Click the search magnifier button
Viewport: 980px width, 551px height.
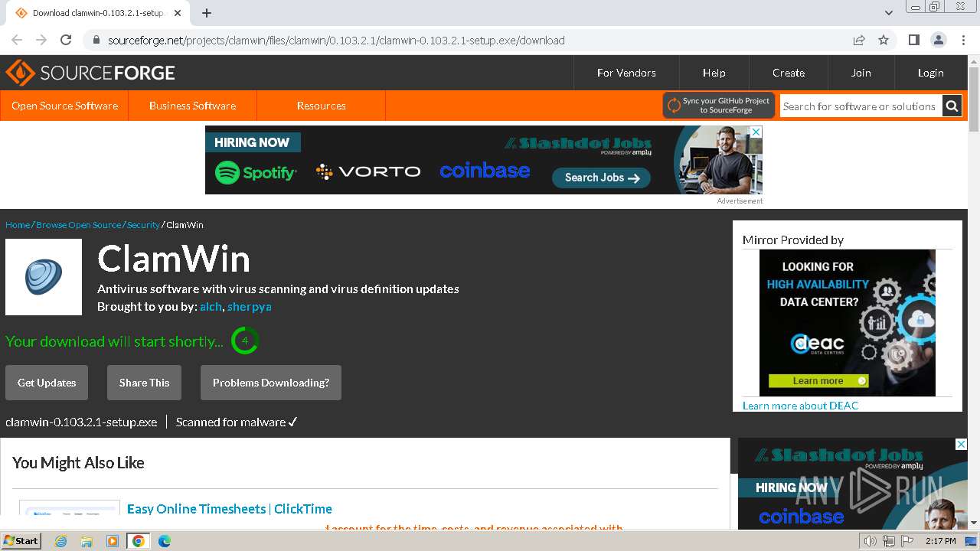pos(952,106)
